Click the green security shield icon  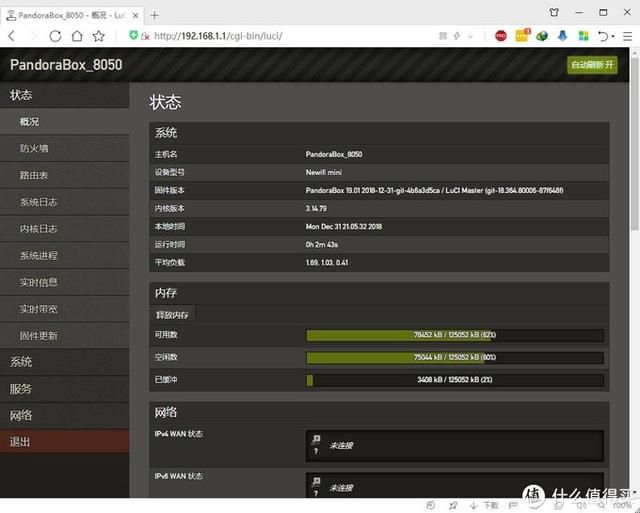coord(133,35)
